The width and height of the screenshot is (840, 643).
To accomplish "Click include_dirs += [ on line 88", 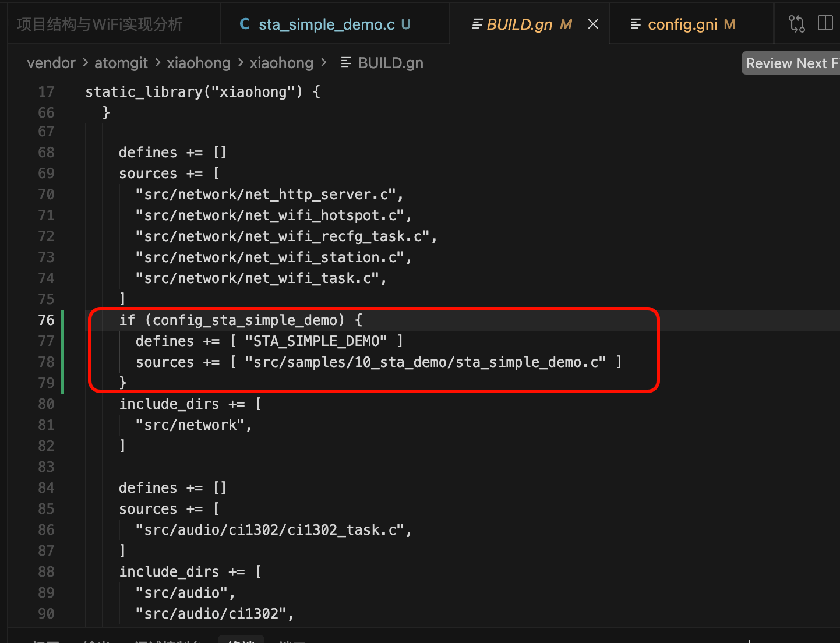I will [x=190, y=571].
